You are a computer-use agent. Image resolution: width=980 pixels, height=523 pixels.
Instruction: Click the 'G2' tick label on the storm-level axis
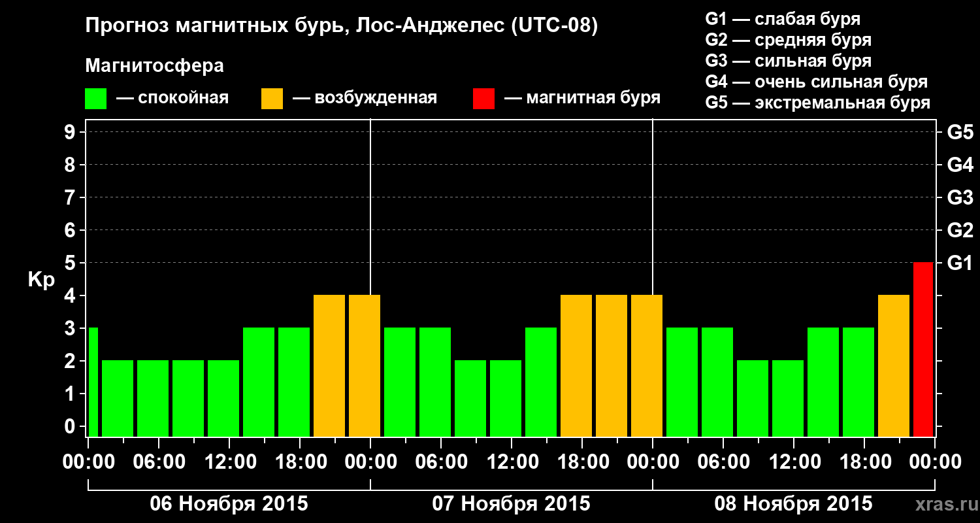(x=960, y=231)
